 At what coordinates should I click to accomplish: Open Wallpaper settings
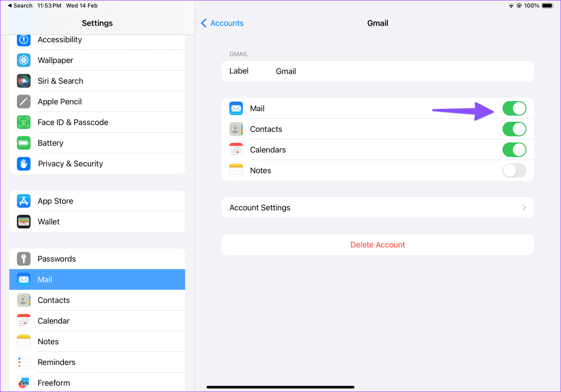pos(97,60)
